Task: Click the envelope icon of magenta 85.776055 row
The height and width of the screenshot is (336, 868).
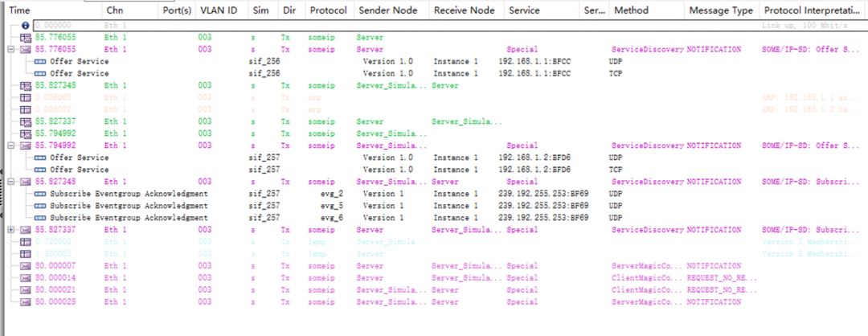Action: click(x=26, y=49)
